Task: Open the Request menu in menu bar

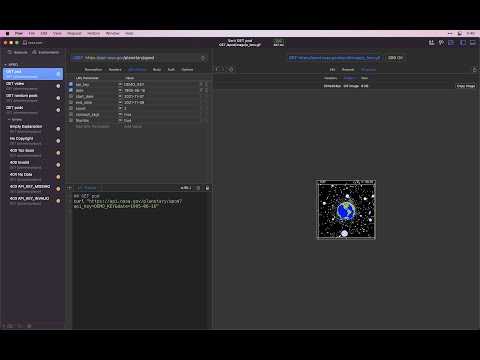Action: point(74,33)
